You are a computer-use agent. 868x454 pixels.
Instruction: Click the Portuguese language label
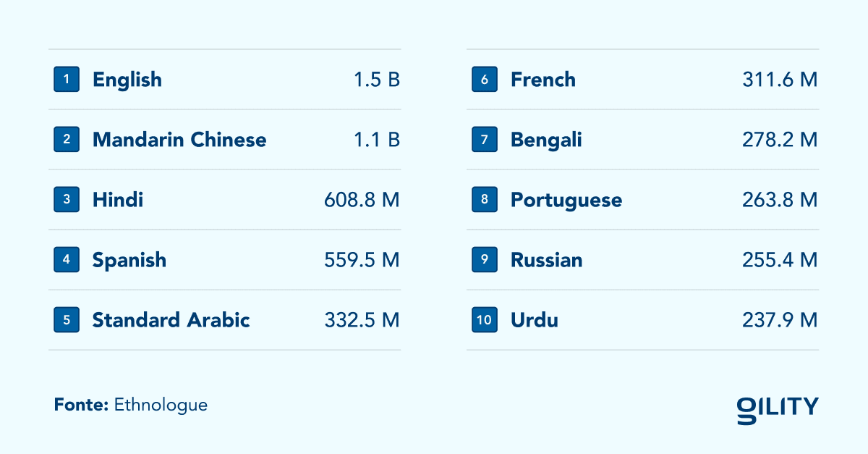[x=566, y=200]
